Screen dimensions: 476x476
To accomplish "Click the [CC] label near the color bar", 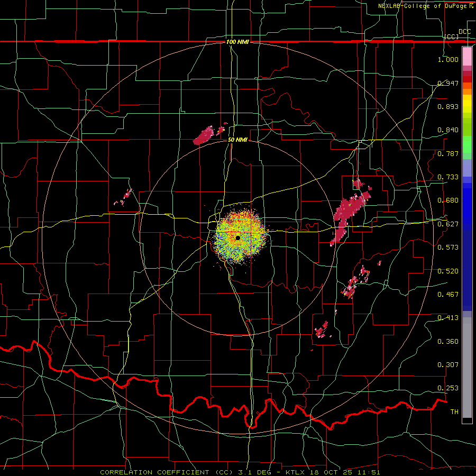I will (x=452, y=36).
